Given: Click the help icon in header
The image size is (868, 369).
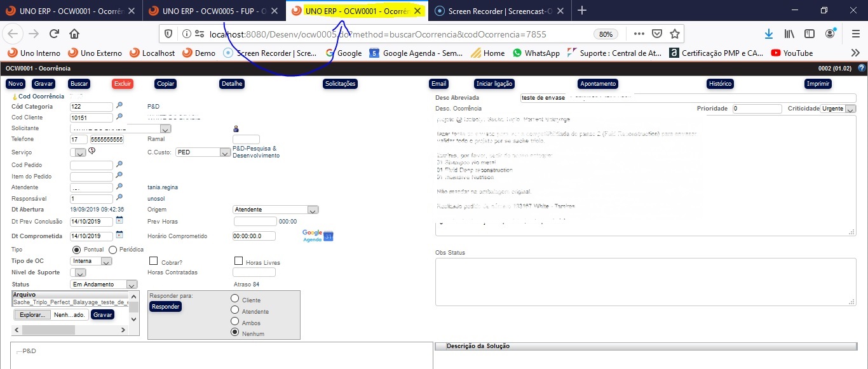Looking at the screenshot, I should tap(861, 68).
